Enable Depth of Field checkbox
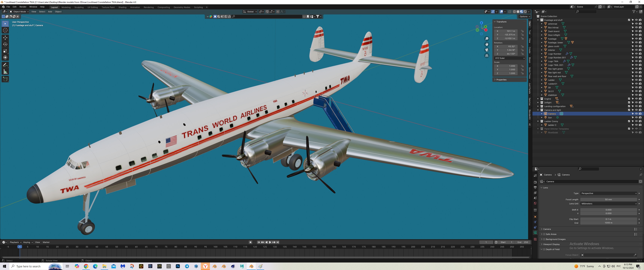This screenshot has height=270, width=644. 544,249
